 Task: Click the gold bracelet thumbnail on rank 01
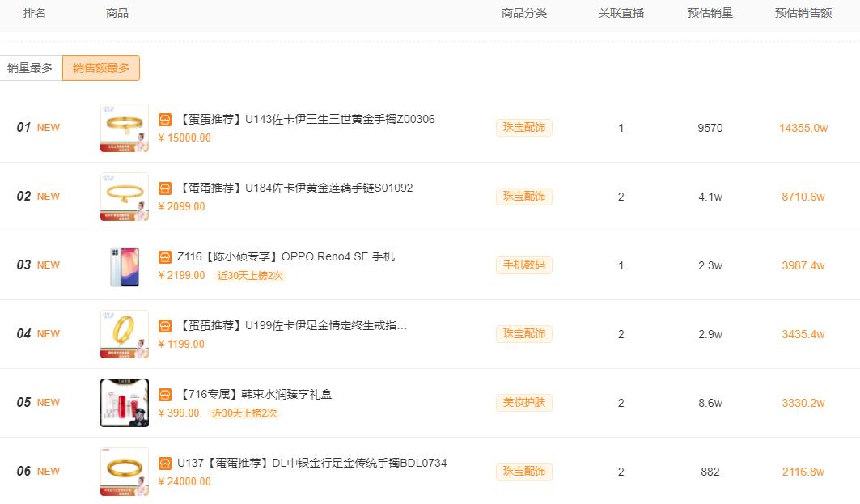point(123,128)
